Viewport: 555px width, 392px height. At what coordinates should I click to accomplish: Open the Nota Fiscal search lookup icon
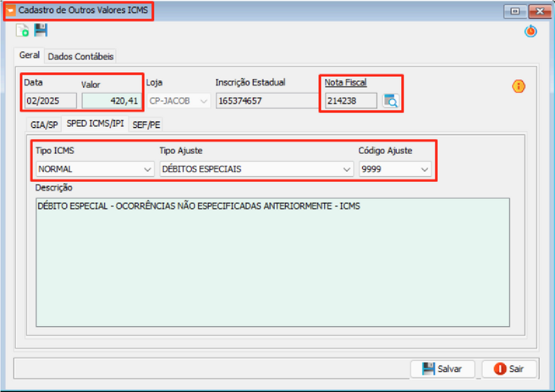tap(391, 101)
